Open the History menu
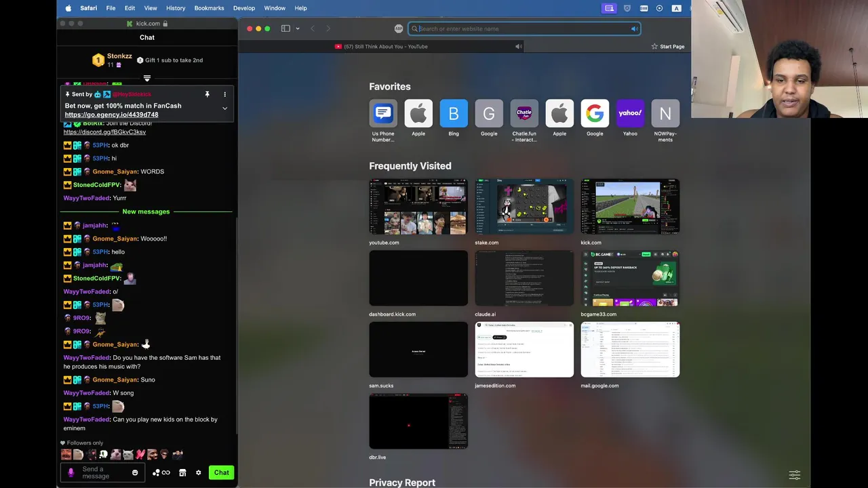The image size is (868, 488). click(x=176, y=8)
